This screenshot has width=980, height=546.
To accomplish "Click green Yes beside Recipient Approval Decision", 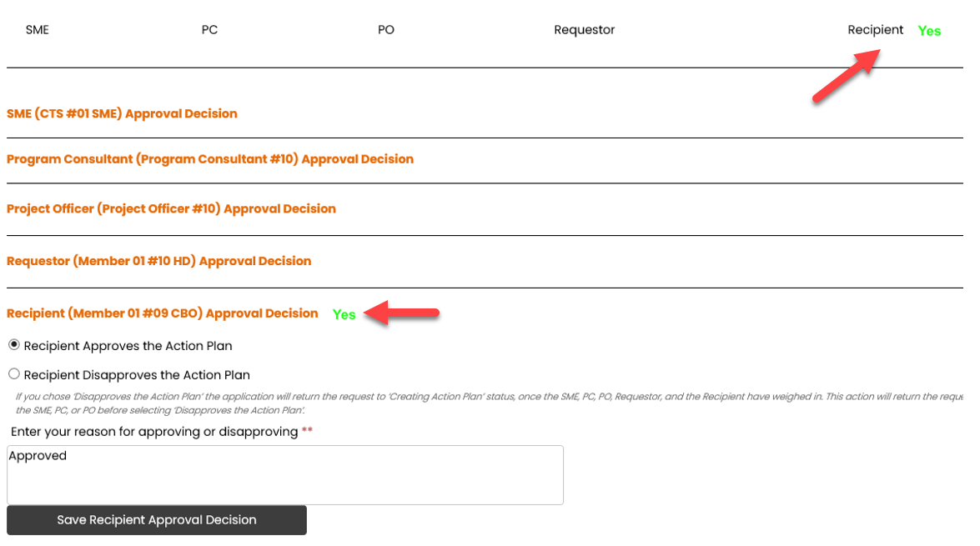I will coord(344,315).
